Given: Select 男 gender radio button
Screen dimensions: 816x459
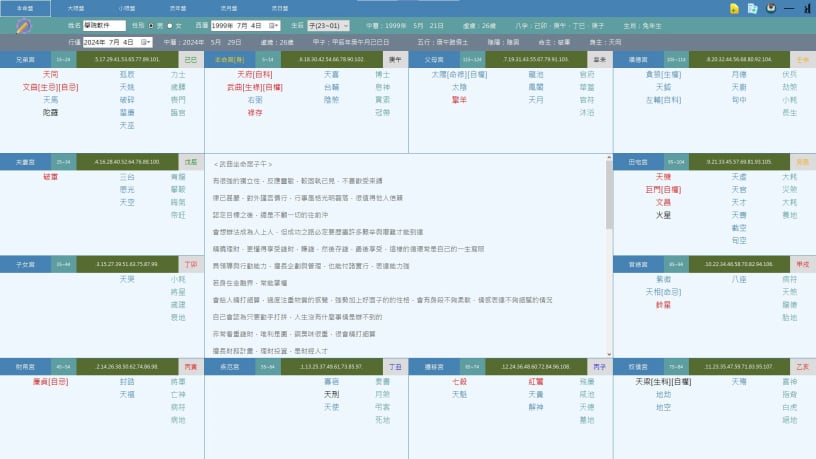Looking at the screenshot, I should (x=150, y=25).
